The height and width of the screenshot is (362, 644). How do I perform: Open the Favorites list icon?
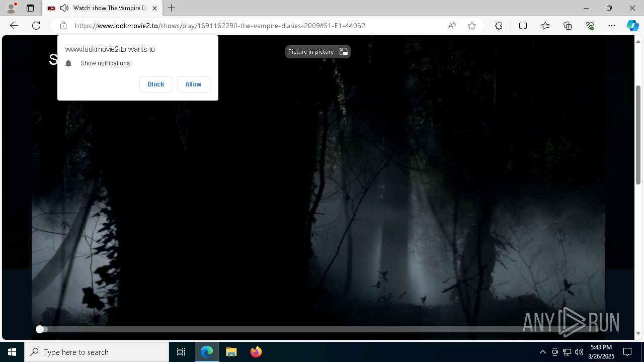point(545,26)
